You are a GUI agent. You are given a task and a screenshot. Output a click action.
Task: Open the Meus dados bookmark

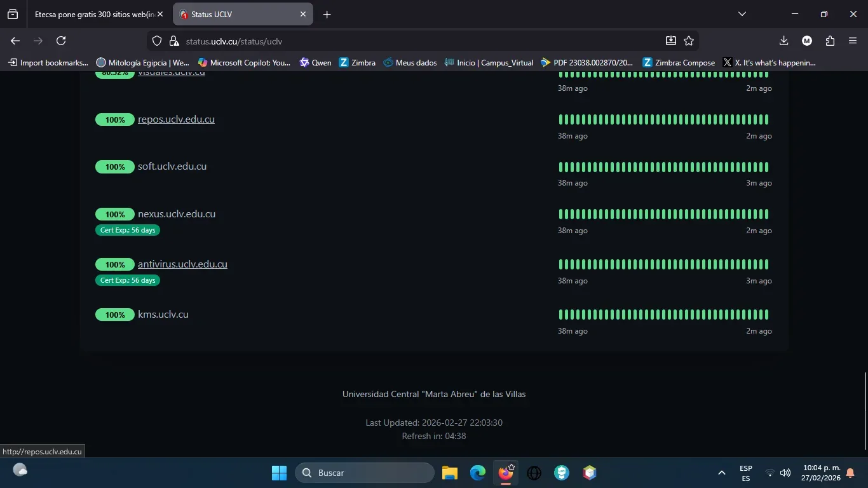(410, 62)
